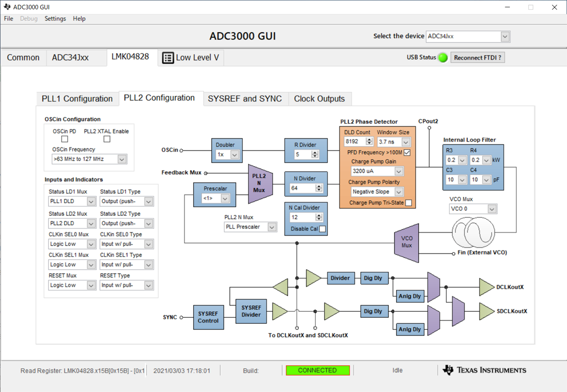Click the ADC3000 GUI title bar app icon

(7, 7)
